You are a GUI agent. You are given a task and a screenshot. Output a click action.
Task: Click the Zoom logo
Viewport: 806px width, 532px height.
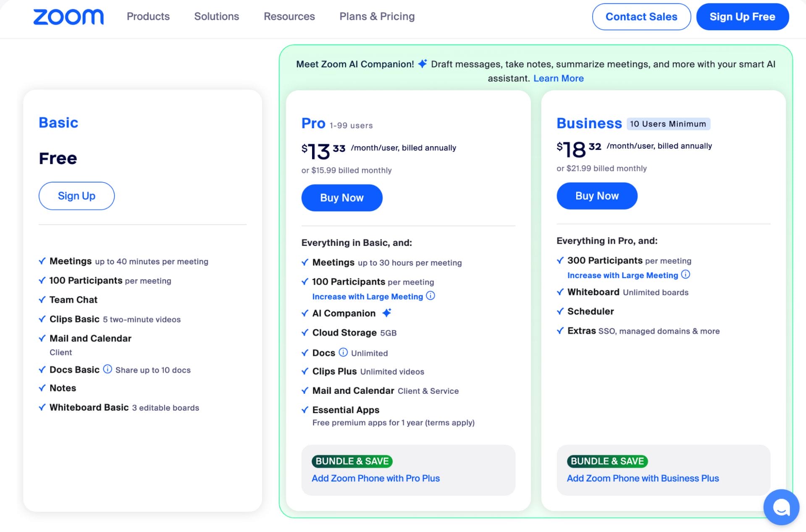(68, 17)
